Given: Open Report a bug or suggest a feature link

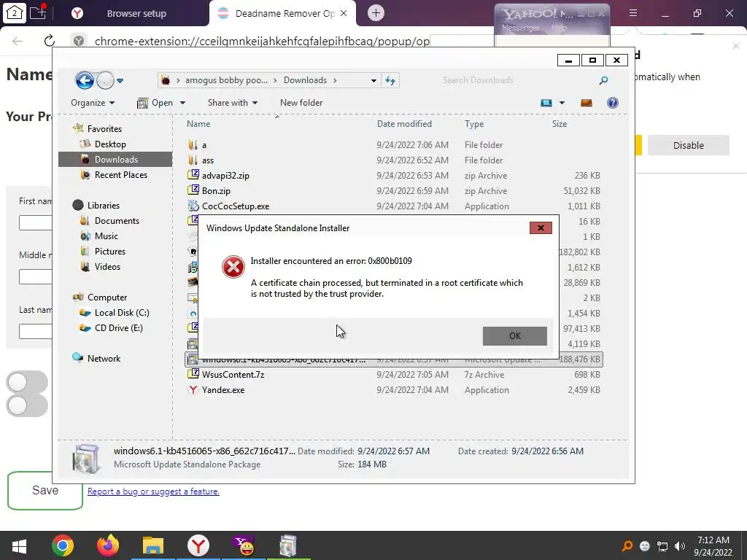Looking at the screenshot, I should [153, 491].
